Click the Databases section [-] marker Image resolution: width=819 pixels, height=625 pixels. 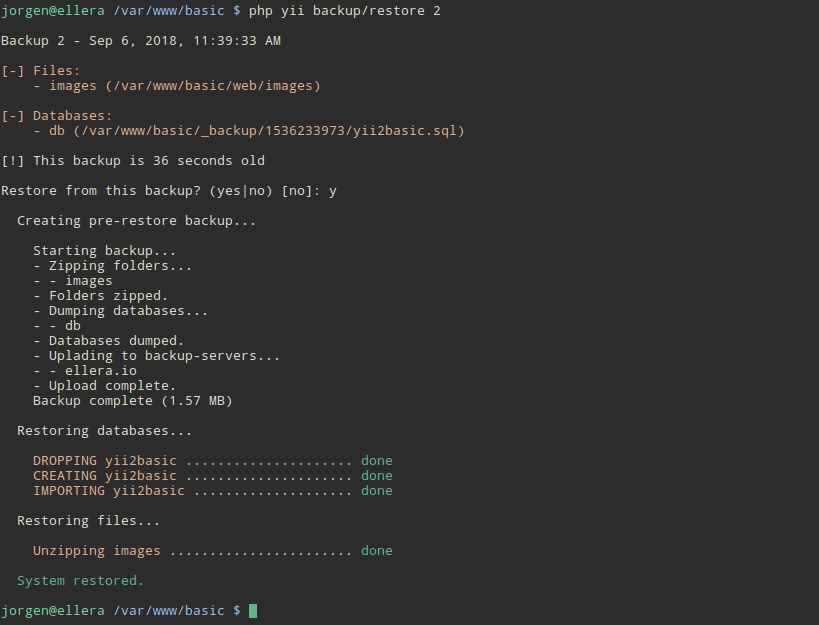[x=13, y=115]
